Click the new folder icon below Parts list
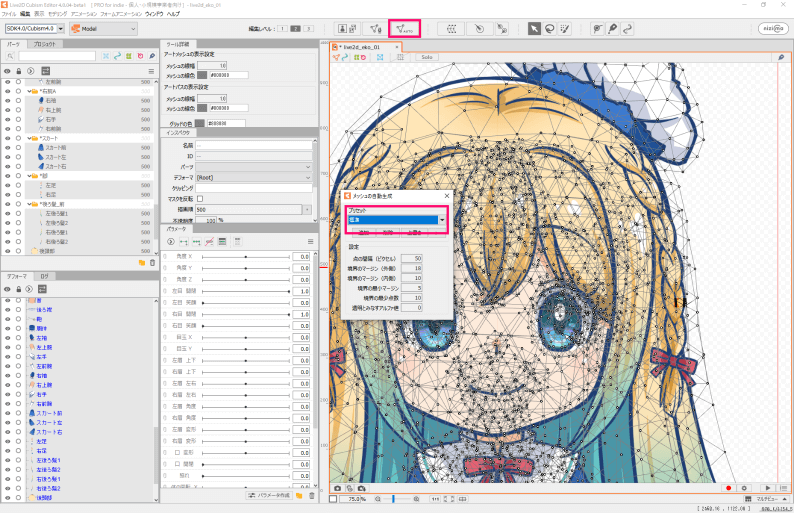Image resolution: width=794 pixels, height=513 pixels. tap(142, 263)
